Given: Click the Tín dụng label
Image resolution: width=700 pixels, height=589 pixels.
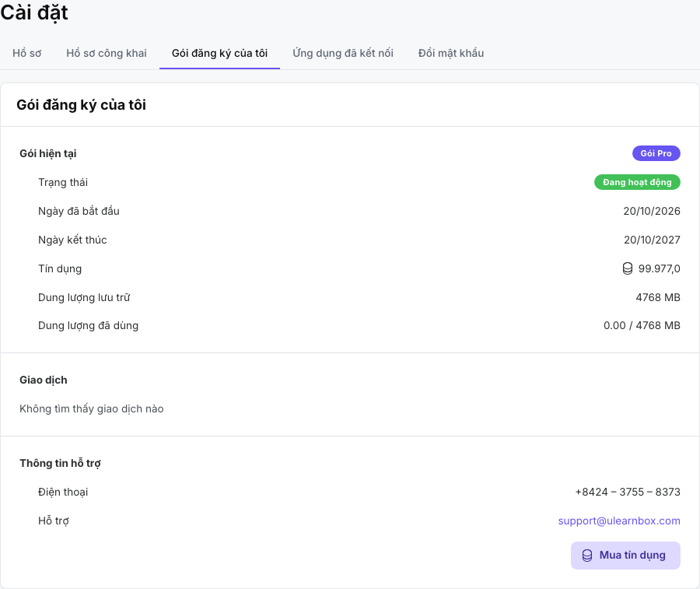Looking at the screenshot, I should click(60, 268).
